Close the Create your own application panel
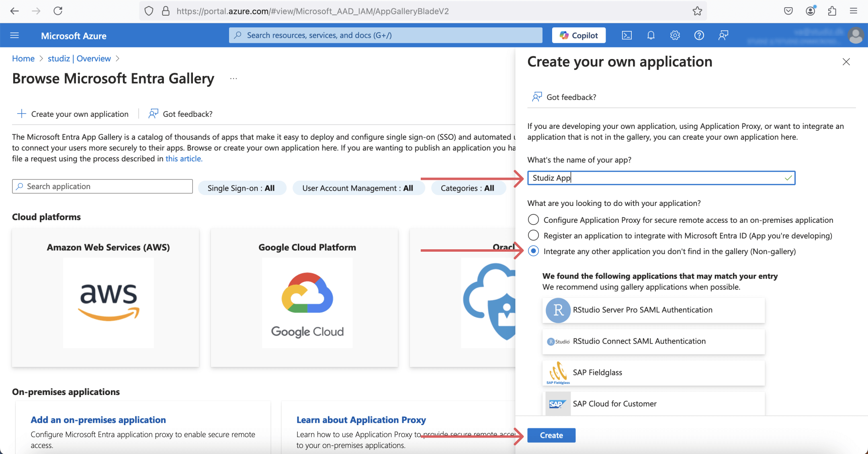Image resolution: width=868 pixels, height=454 pixels. click(x=846, y=62)
